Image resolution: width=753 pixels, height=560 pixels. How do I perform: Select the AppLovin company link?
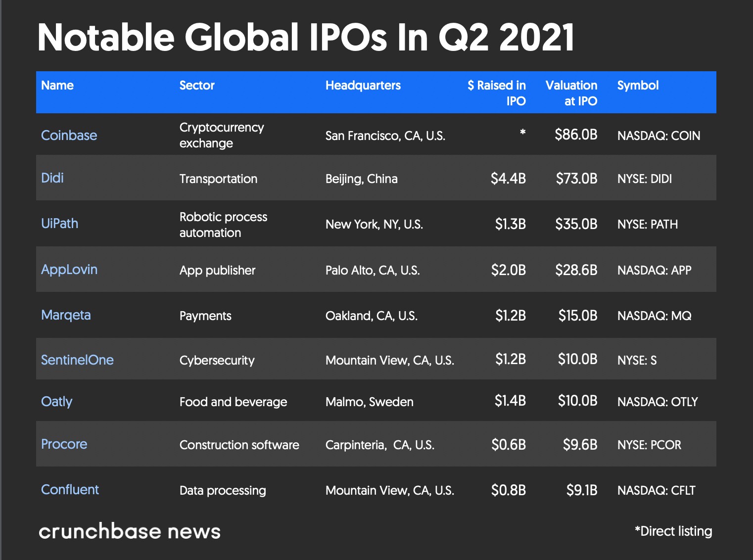[x=69, y=270]
